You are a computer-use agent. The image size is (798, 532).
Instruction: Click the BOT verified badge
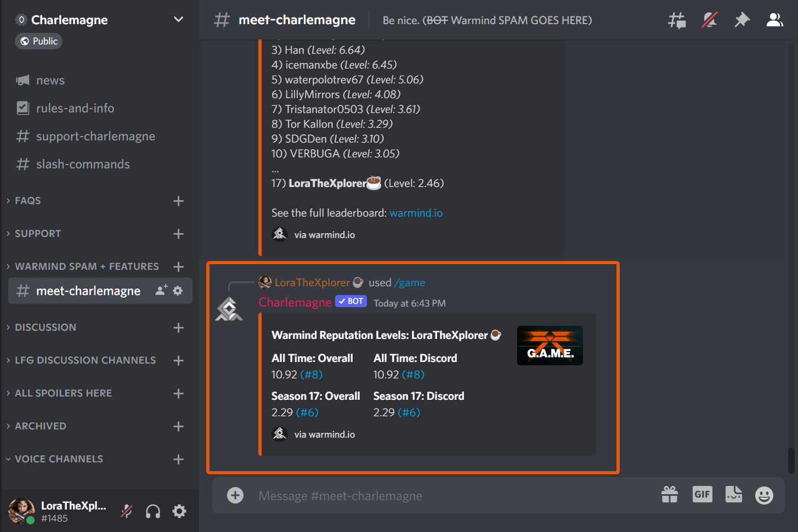(351, 301)
